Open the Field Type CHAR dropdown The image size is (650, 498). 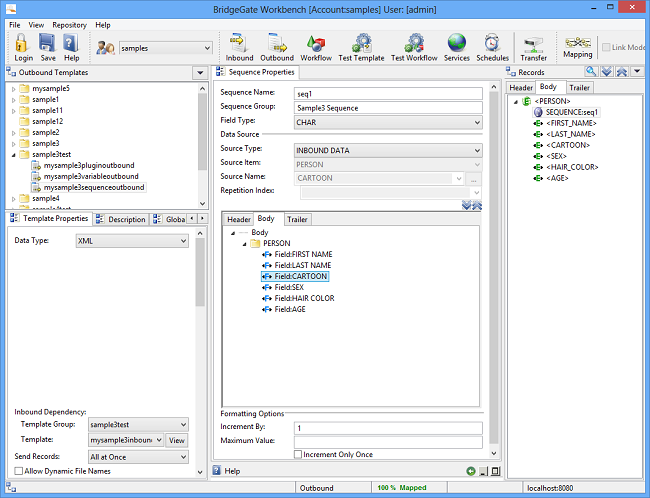(x=477, y=122)
